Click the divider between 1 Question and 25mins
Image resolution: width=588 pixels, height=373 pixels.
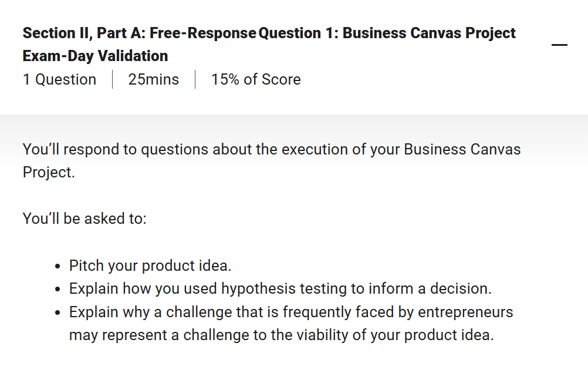click(x=113, y=79)
